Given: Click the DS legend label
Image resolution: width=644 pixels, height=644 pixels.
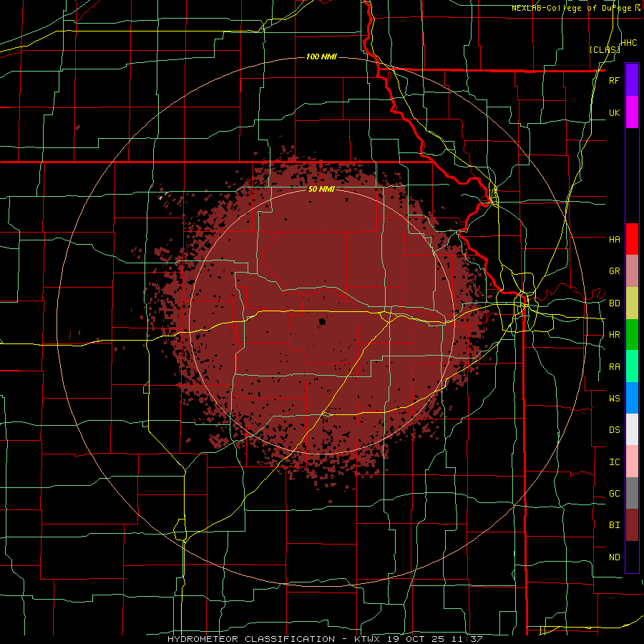Looking at the screenshot, I should click(x=614, y=430).
